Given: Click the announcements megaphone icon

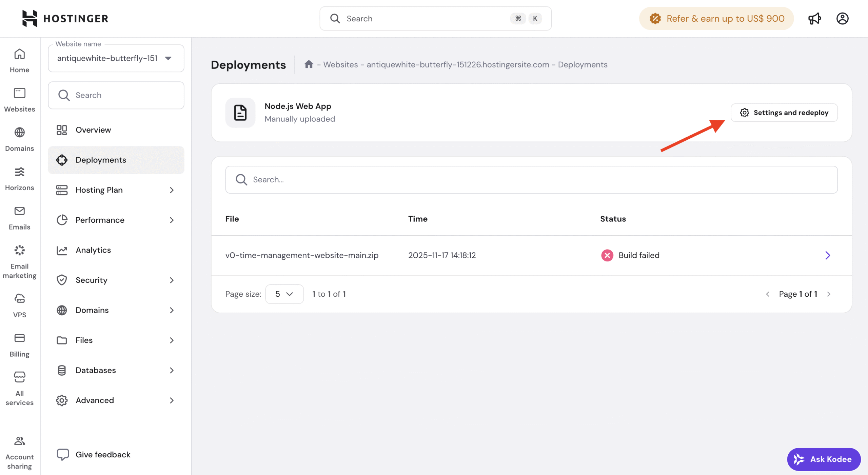Looking at the screenshot, I should click(x=814, y=19).
